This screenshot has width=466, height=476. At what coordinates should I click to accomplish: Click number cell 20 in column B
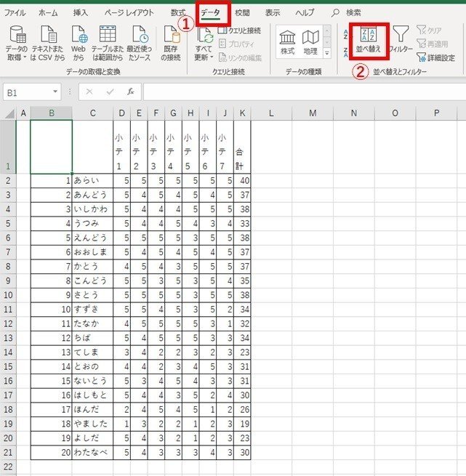point(52,453)
